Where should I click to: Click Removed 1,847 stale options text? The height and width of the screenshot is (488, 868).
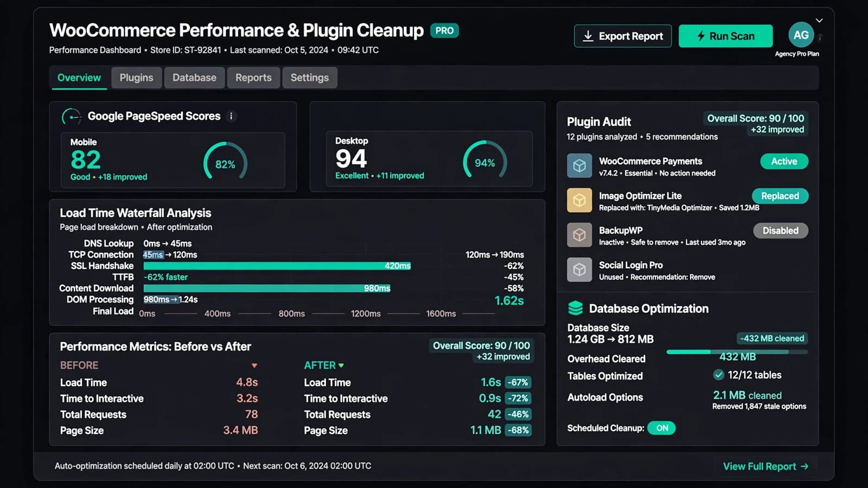(x=759, y=406)
